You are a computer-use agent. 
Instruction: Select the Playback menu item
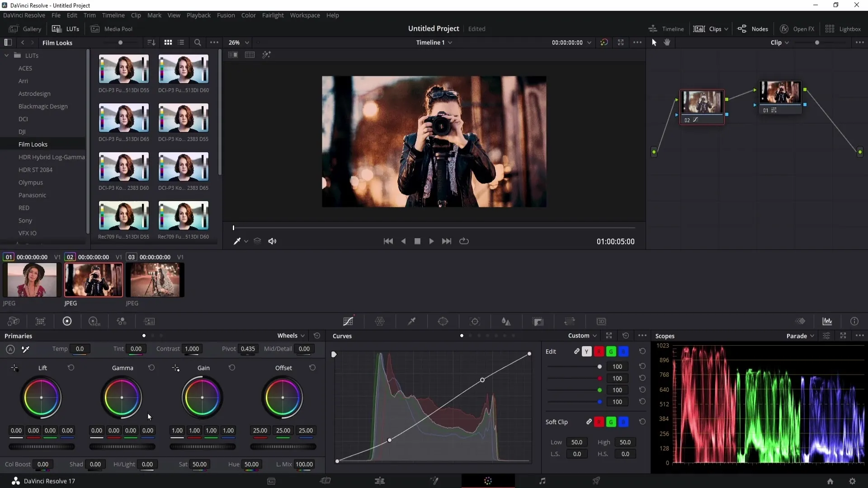(x=198, y=15)
